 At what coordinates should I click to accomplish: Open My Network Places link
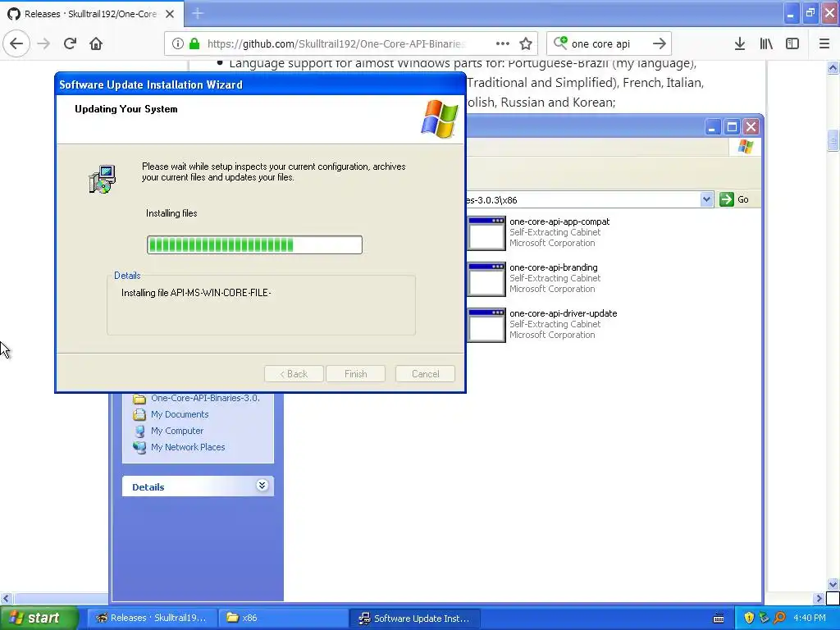point(188,447)
